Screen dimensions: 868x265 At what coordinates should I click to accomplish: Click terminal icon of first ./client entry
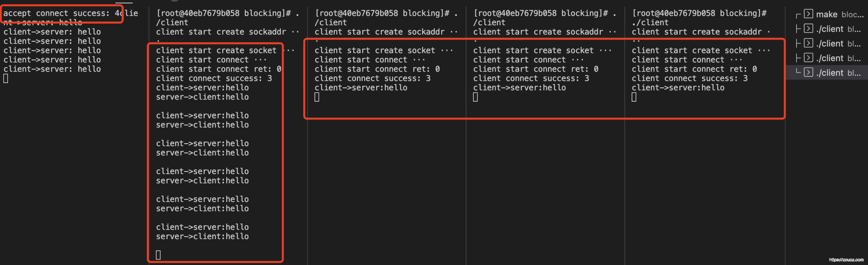[x=808, y=28]
